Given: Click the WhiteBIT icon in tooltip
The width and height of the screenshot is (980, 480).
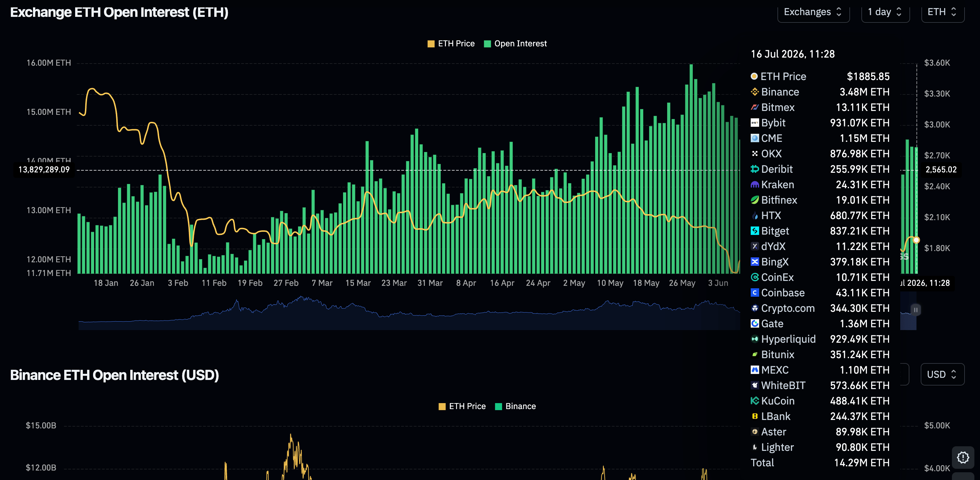Looking at the screenshot, I should point(755,385).
